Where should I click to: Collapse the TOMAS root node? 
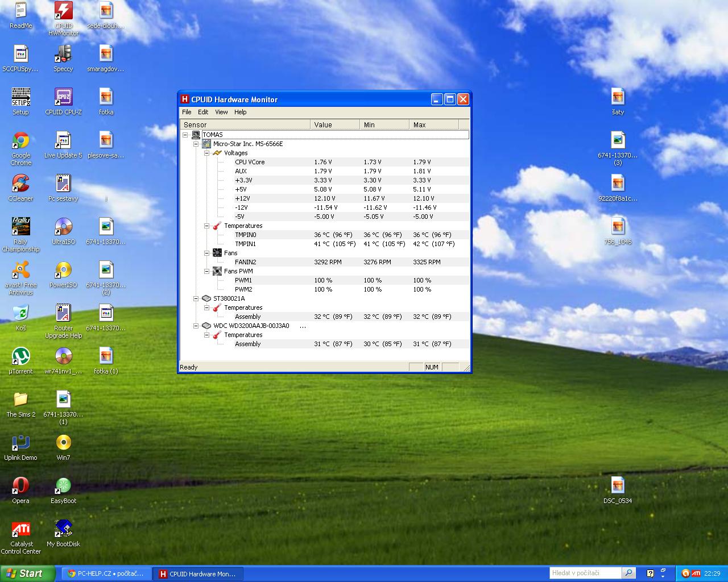(x=185, y=135)
